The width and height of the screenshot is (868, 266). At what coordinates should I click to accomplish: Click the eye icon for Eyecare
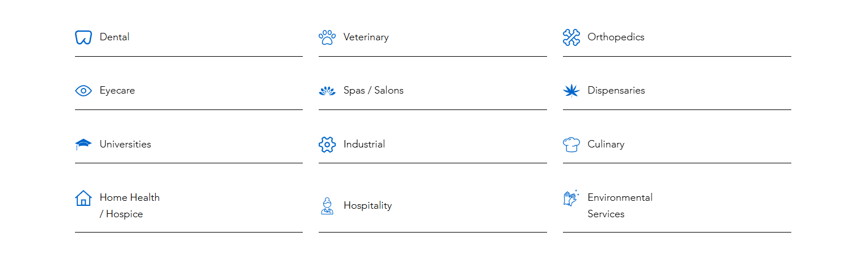pos(84,91)
